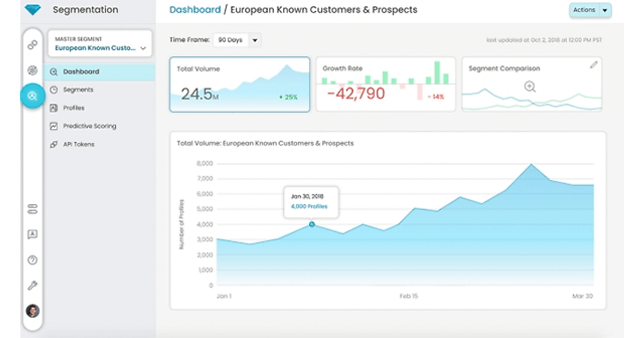Click the Dashboard breadcrumb link
This screenshot has width=644, height=338.
click(x=195, y=10)
